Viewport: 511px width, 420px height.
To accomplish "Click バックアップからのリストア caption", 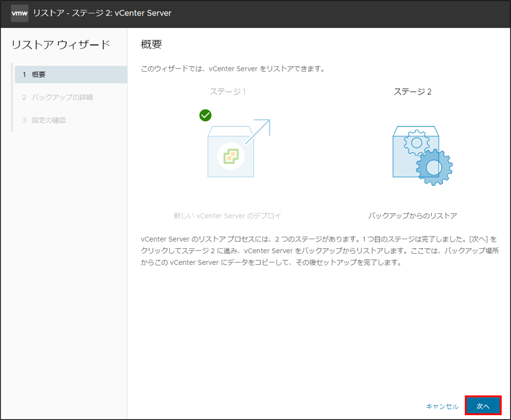I will [x=413, y=216].
